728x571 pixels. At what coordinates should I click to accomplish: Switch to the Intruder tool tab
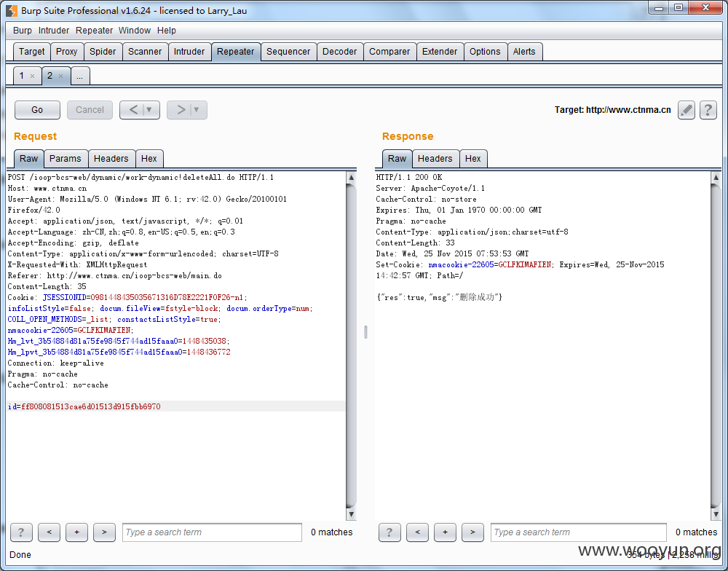click(x=189, y=52)
